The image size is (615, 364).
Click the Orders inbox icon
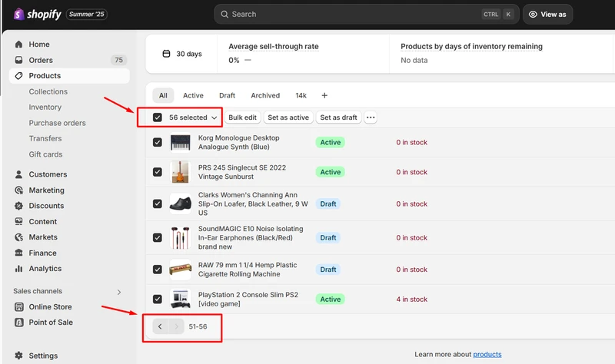click(18, 60)
